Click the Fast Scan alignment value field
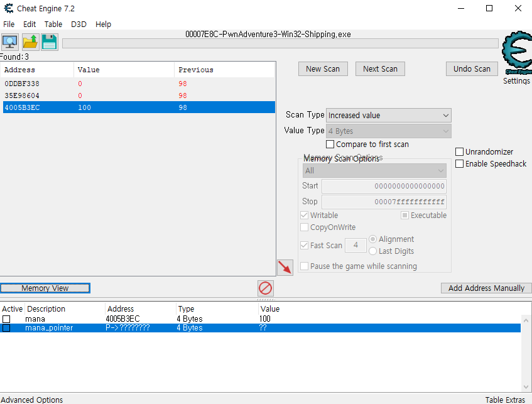 pos(356,245)
